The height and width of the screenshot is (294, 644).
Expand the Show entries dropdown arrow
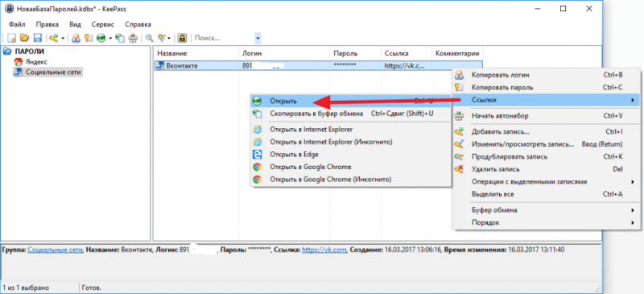click(x=169, y=38)
